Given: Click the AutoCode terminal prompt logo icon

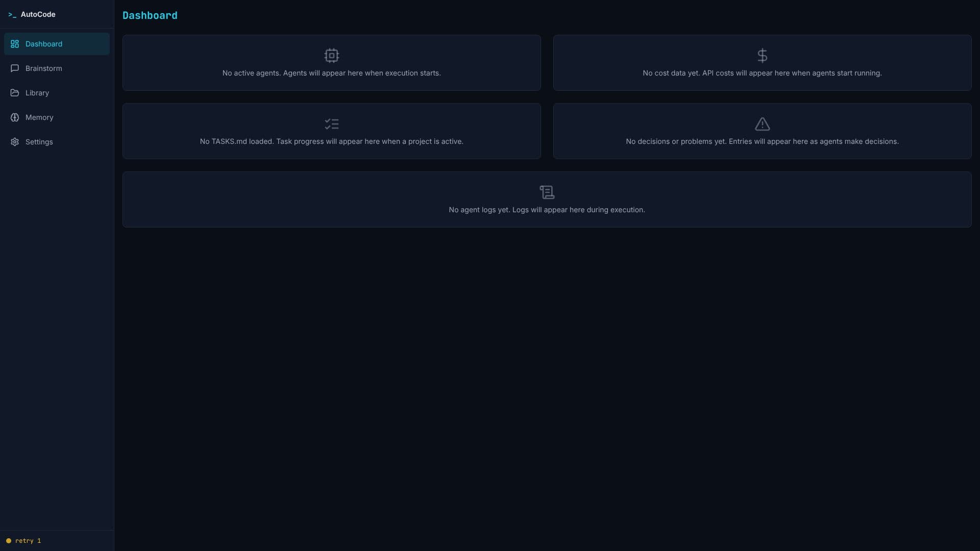Looking at the screenshot, I should pos(12,15).
